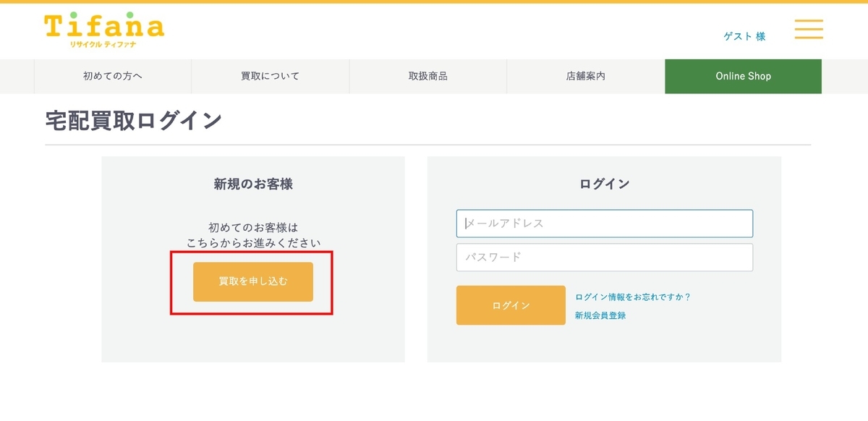Screen dimensions: 868x421
Task: Click the ログイン panel heading
Action: point(604,183)
